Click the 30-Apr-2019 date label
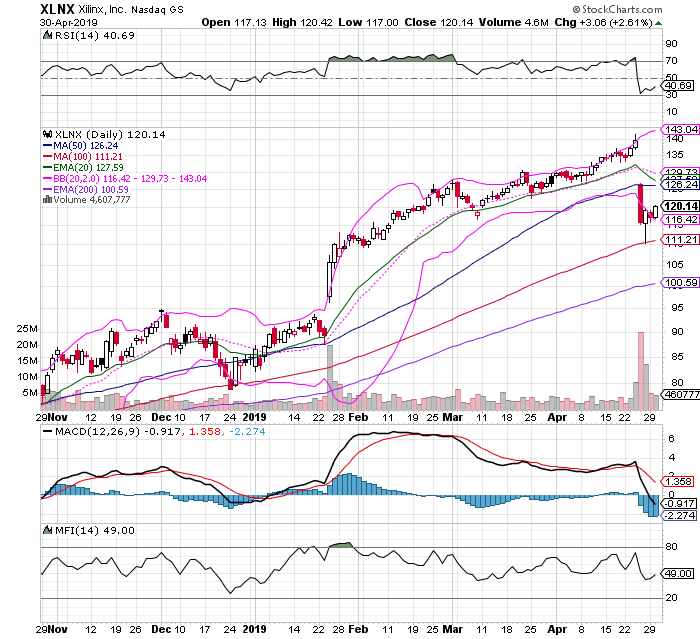This screenshot has height=639, width=700. click(68, 22)
